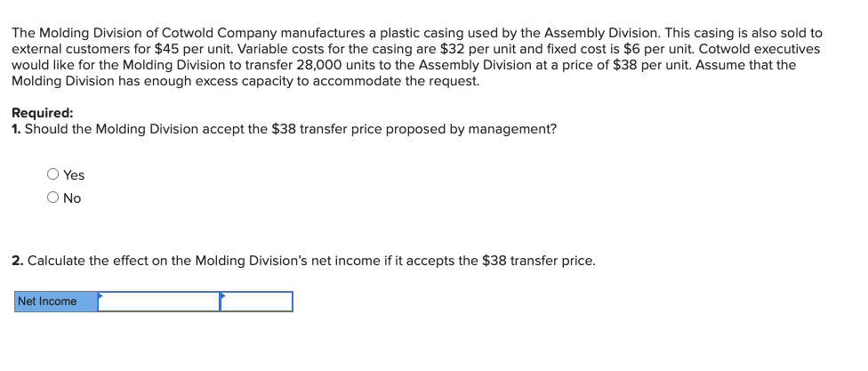
Task: Click the bold '2.' question number
Action: pyautogui.click(x=18, y=262)
